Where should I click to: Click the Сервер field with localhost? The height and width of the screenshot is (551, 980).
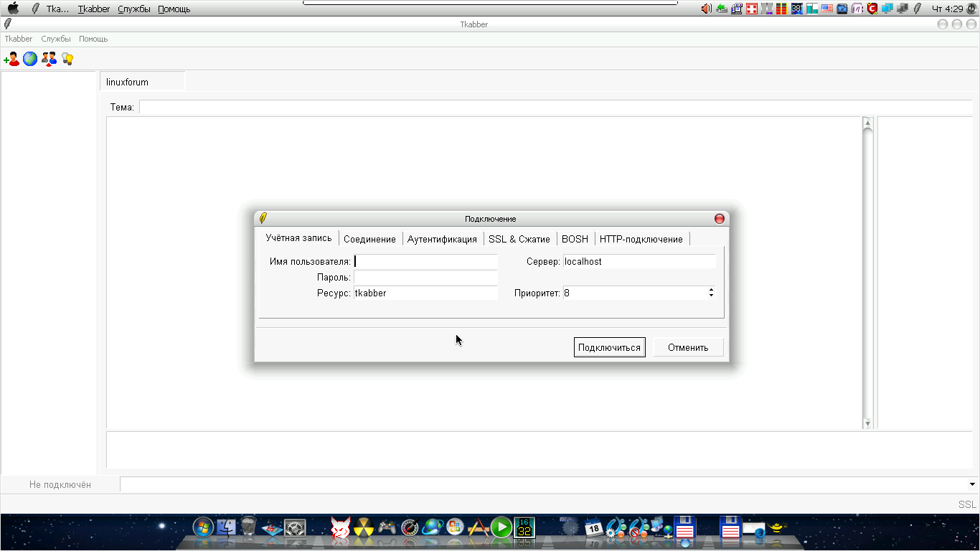coord(639,261)
